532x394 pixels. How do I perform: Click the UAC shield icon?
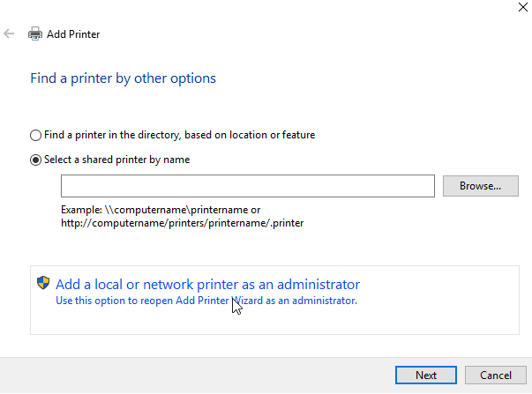point(43,282)
